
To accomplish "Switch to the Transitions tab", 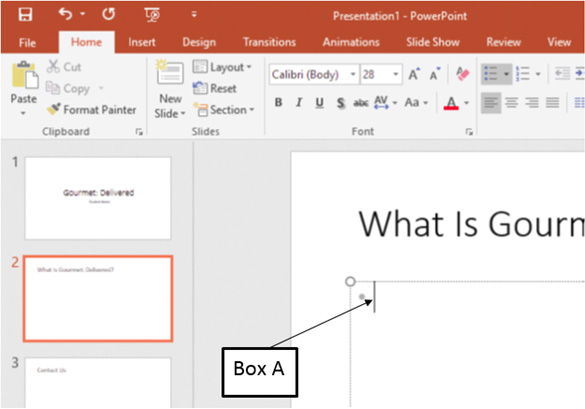I will coord(269,42).
